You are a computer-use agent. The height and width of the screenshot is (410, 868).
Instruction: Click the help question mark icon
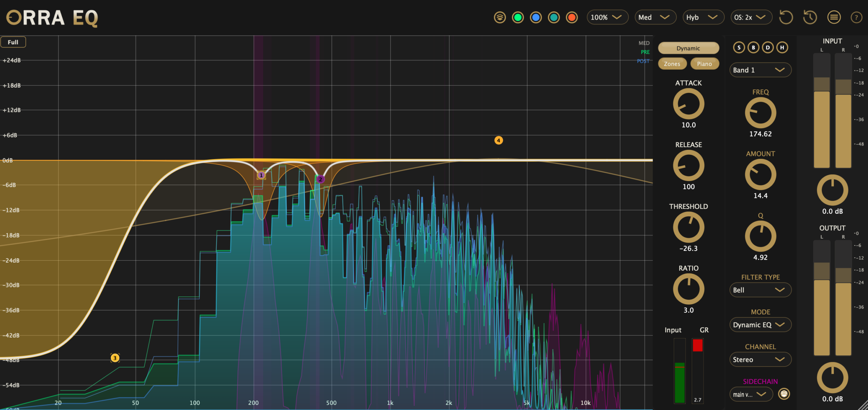[x=856, y=17]
